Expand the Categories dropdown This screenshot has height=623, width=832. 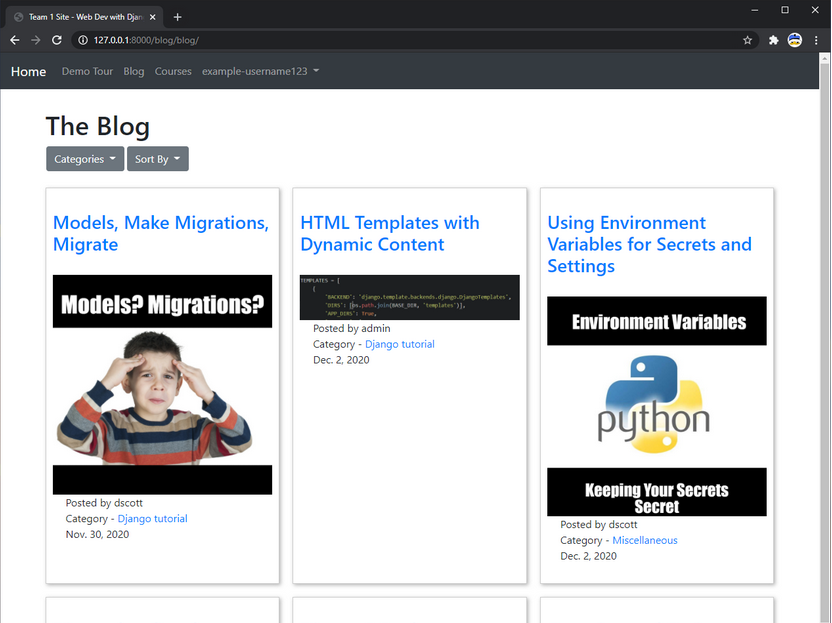point(85,159)
